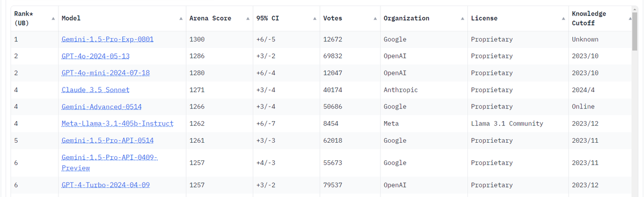This screenshot has width=644, height=197.
Task: Open Meta-Llama-3.1-405b-Instruct model link
Action: point(118,124)
